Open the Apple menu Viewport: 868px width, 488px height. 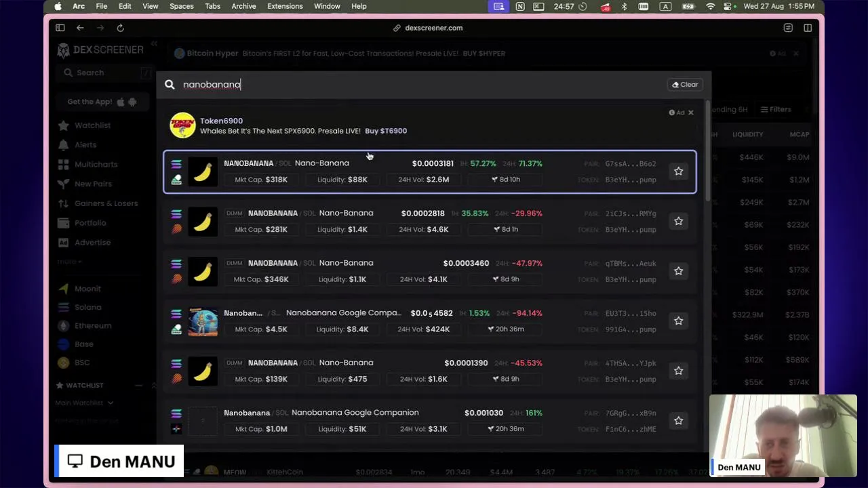tap(58, 6)
